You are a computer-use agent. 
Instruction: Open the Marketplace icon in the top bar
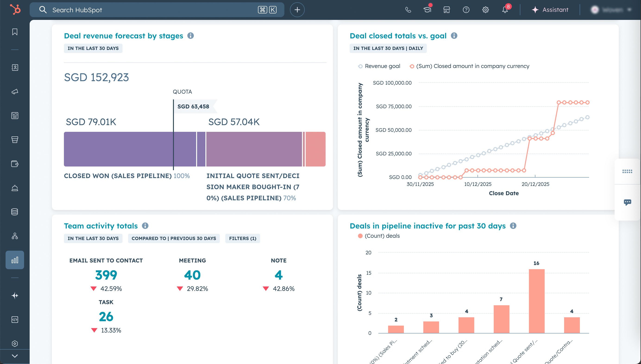pyautogui.click(x=446, y=10)
